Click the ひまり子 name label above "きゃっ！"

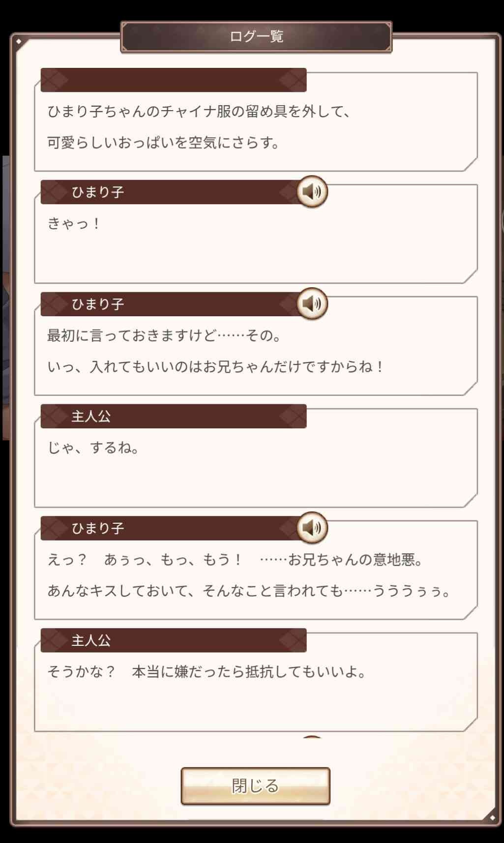tap(98, 192)
